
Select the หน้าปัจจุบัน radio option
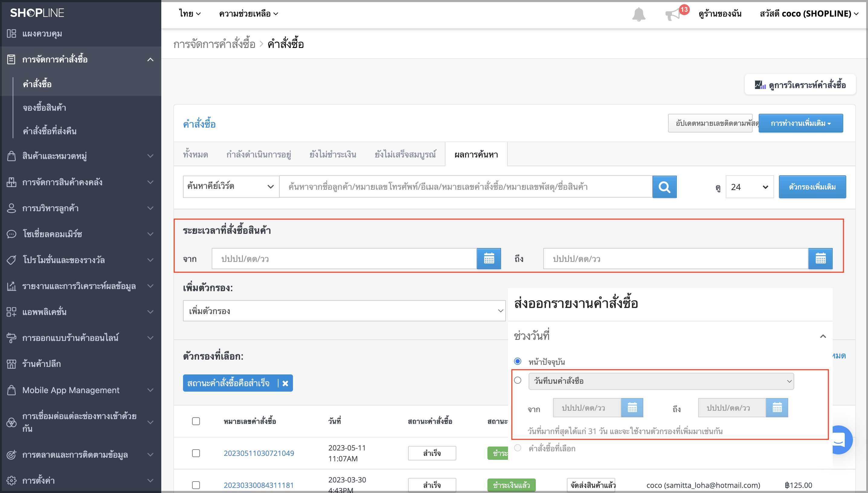pos(518,361)
